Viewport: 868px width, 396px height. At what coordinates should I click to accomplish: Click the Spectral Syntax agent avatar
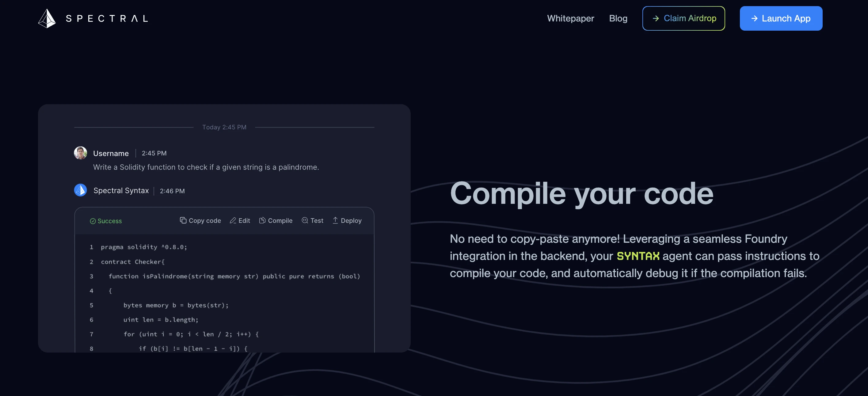click(x=80, y=190)
